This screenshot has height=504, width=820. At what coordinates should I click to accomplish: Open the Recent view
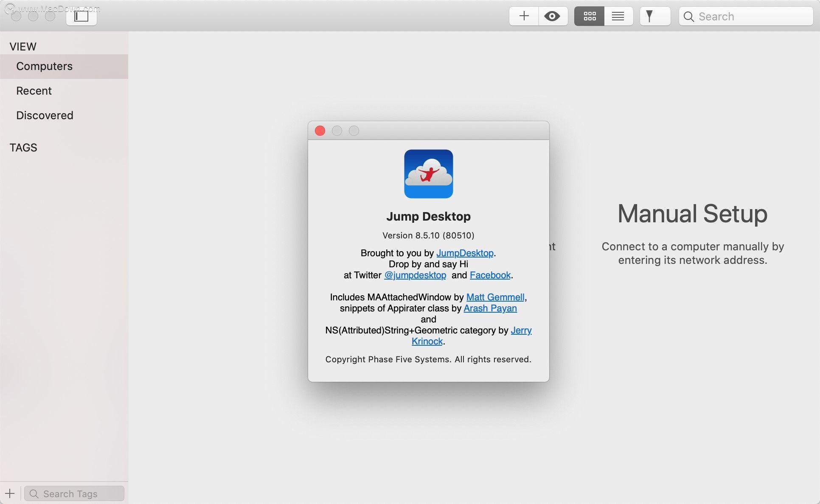(34, 90)
